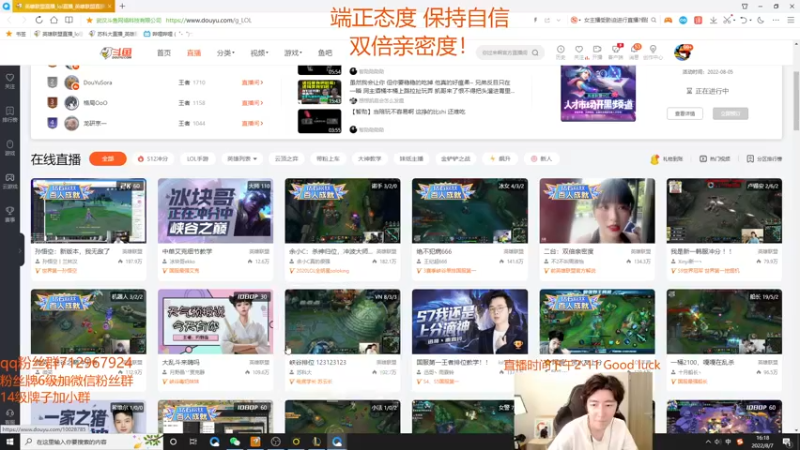The width and height of the screenshot is (800, 450).
Task: Click the Douyu site search input
Action: 505,53
